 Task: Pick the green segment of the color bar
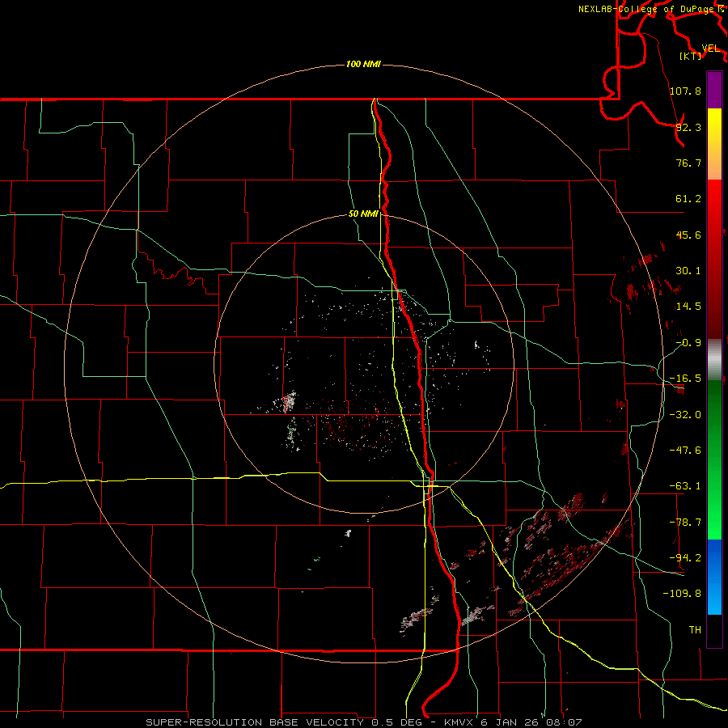coord(714,459)
